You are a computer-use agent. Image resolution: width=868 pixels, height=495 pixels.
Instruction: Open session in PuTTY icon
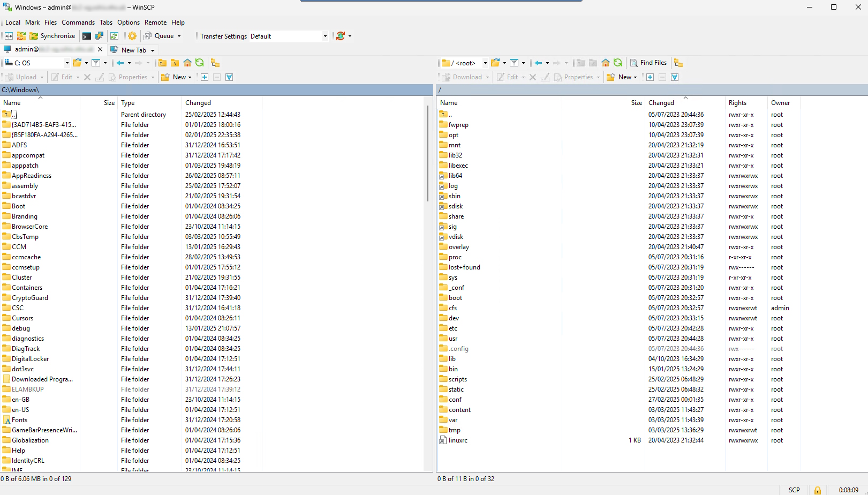point(99,36)
